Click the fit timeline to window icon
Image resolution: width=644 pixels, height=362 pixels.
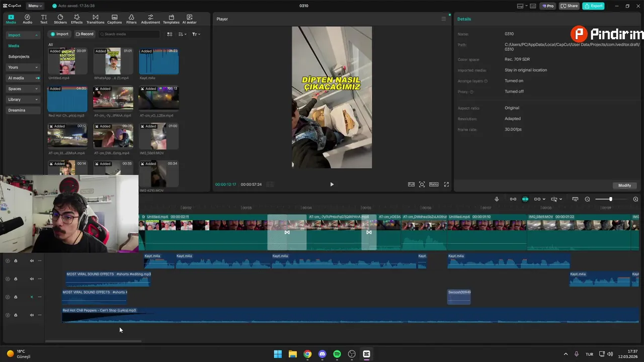575,199
